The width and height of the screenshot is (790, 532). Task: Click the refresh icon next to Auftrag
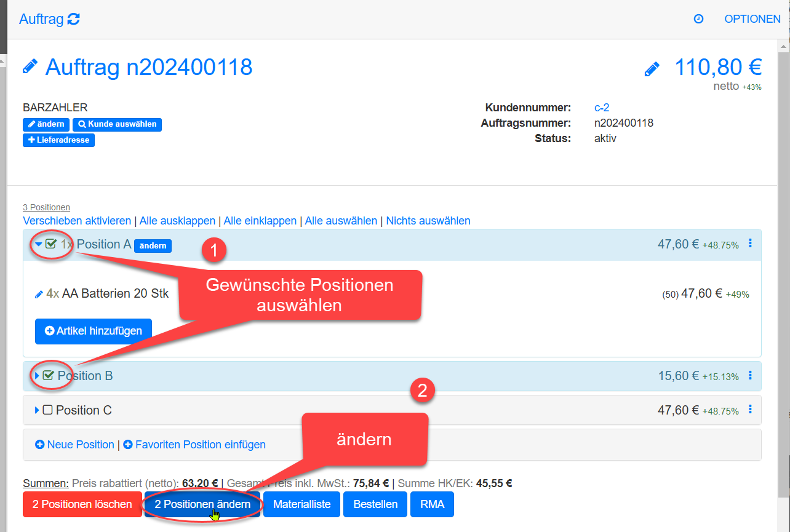74,19
